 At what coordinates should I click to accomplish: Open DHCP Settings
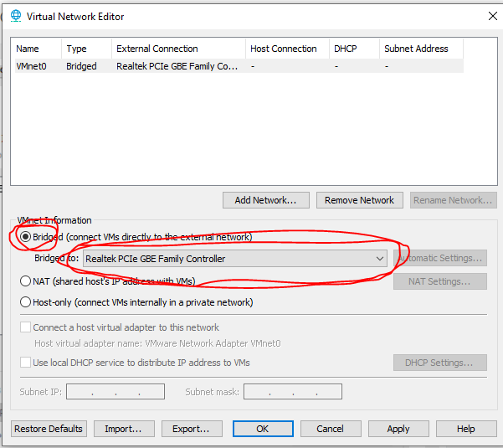pyautogui.click(x=440, y=363)
